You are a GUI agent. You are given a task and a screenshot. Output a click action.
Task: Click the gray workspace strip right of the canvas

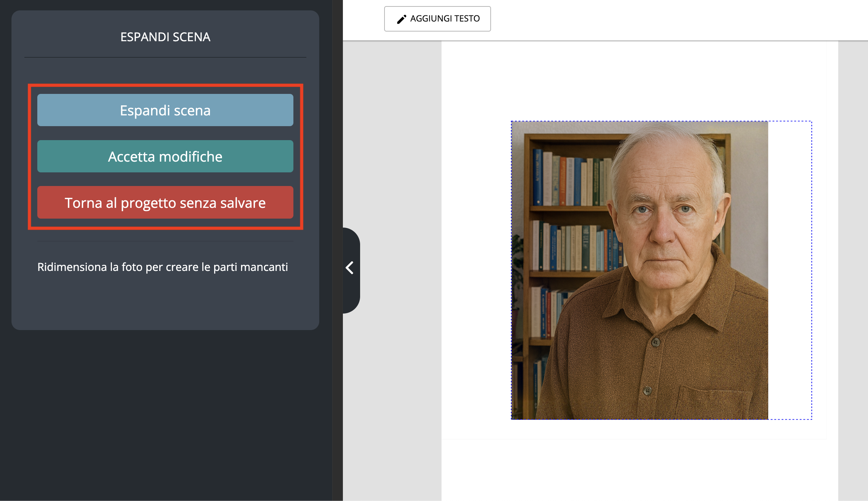(853, 270)
